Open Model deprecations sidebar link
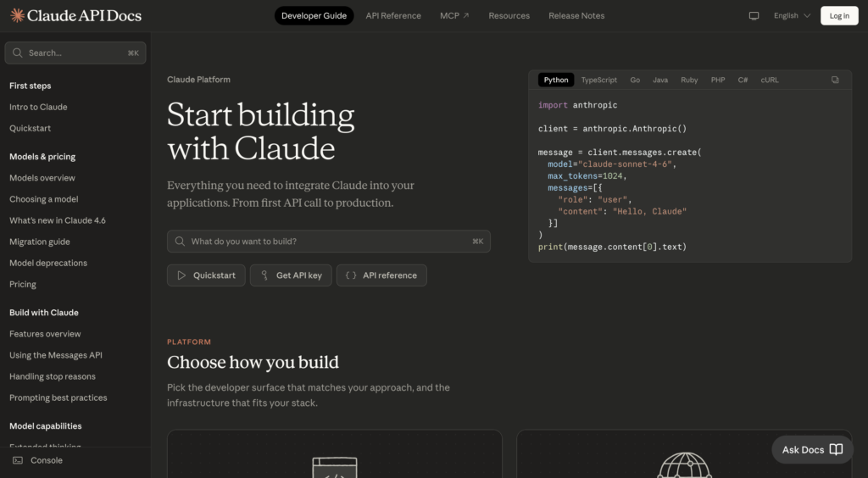868x478 pixels. (48, 263)
